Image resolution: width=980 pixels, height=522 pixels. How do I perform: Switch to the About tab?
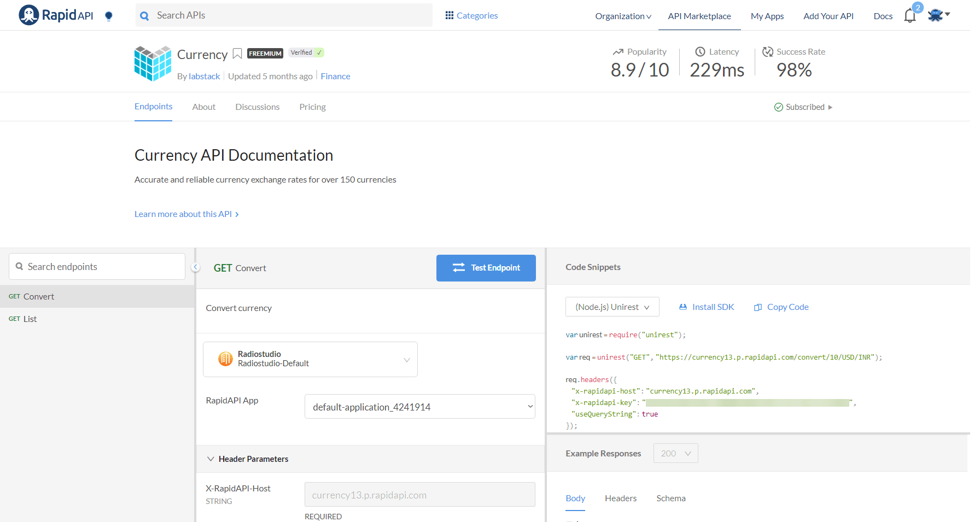(204, 107)
